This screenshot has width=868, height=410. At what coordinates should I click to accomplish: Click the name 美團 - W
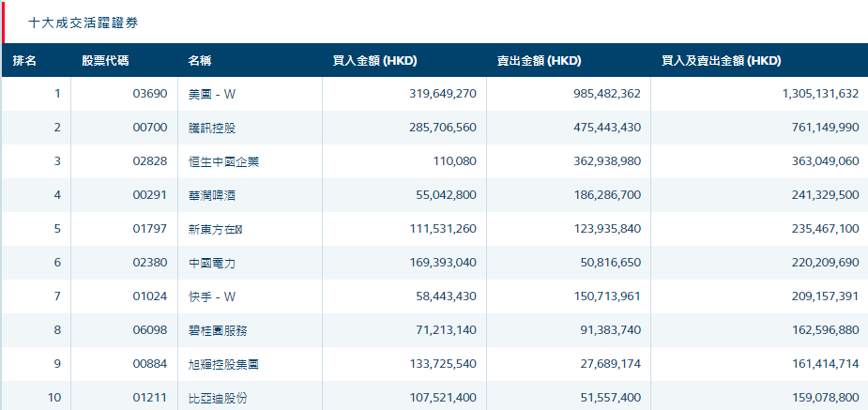pyautogui.click(x=212, y=94)
